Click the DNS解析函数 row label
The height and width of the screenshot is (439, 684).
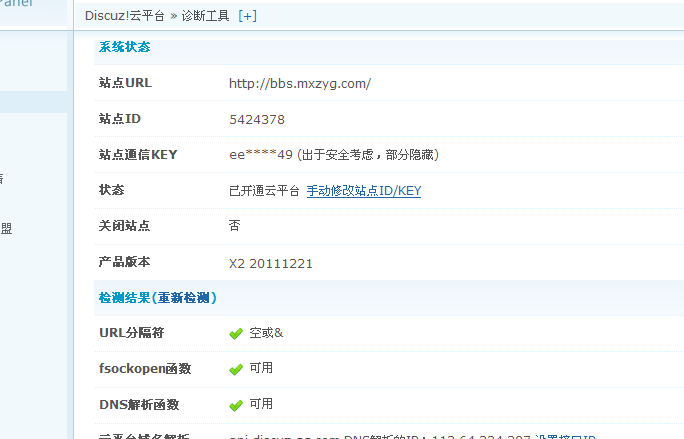click(x=139, y=405)
